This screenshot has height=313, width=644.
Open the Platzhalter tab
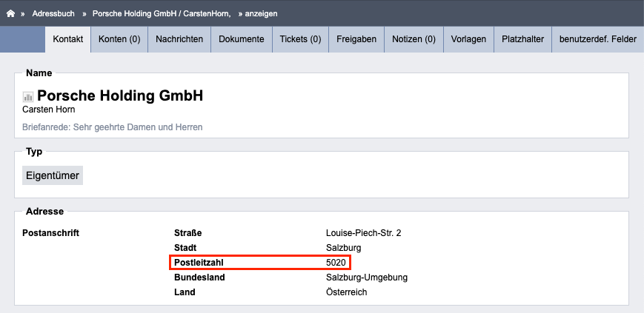pyautogui.click(x=523, y=39)
